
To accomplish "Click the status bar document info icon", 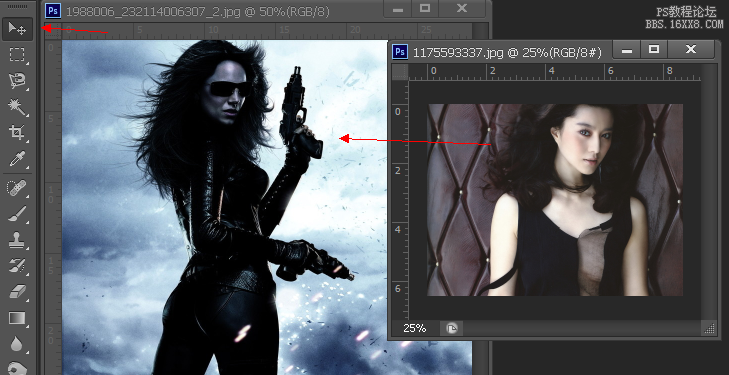I will tap(452, 329).
